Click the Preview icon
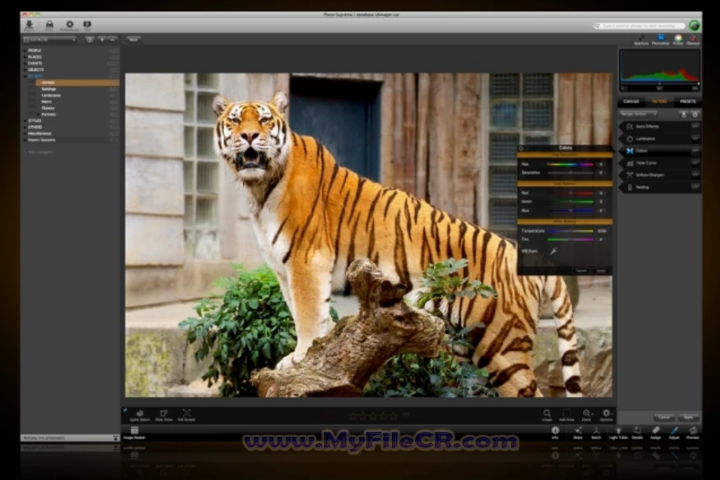 tap(692, 430)
